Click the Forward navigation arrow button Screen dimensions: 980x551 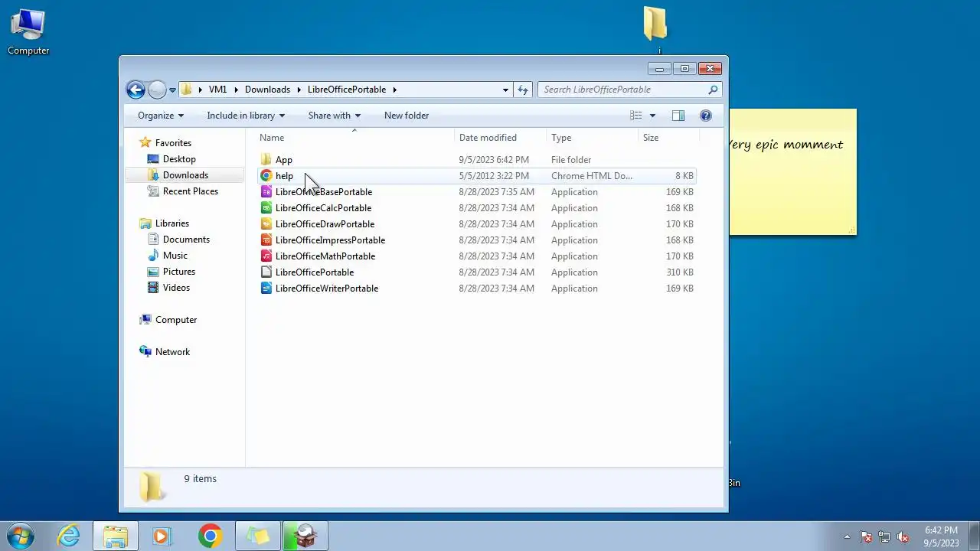[157, 90]
